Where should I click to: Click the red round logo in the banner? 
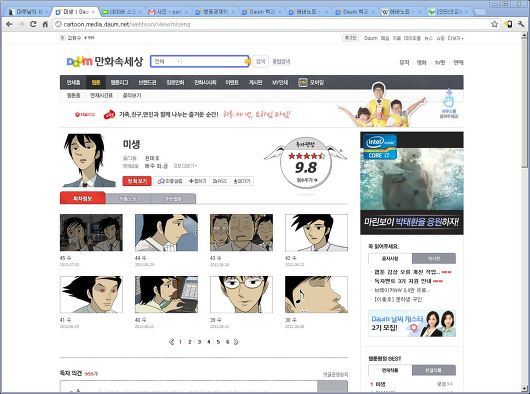pyautogui.click(x=109, y=115)
